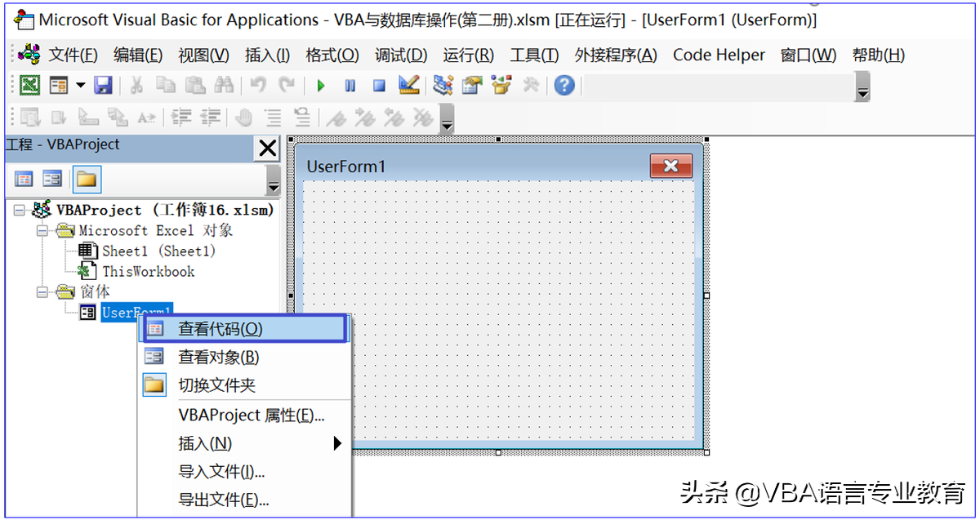
Task: Open the 运行(R) menu
Action: (x=469, y=55)
